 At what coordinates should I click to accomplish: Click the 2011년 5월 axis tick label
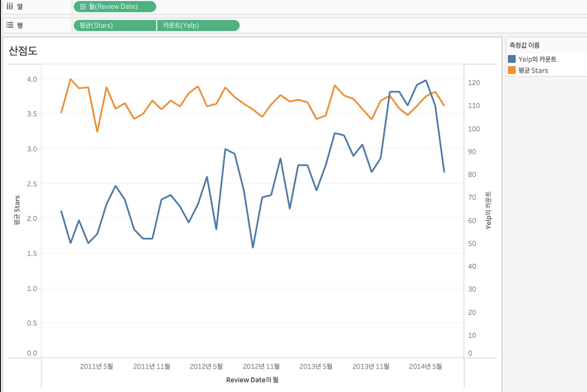coord(96,366)
